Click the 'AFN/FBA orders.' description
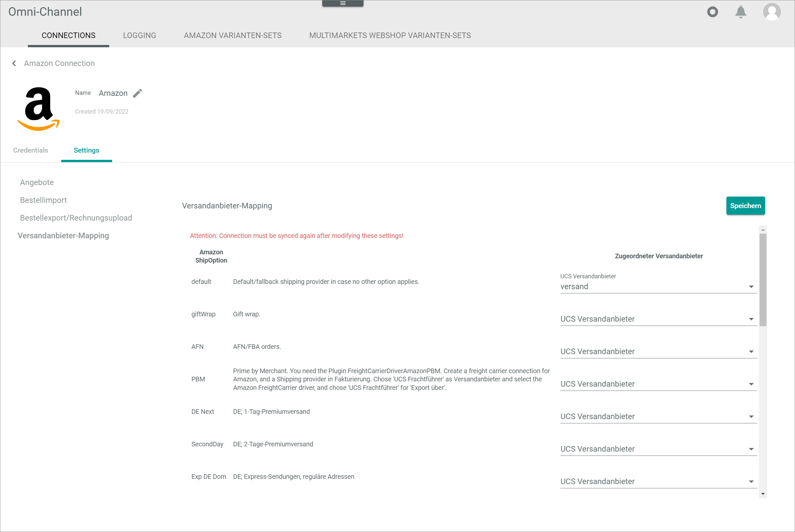Viewport: 795px width, 532px height. (257, 347)
